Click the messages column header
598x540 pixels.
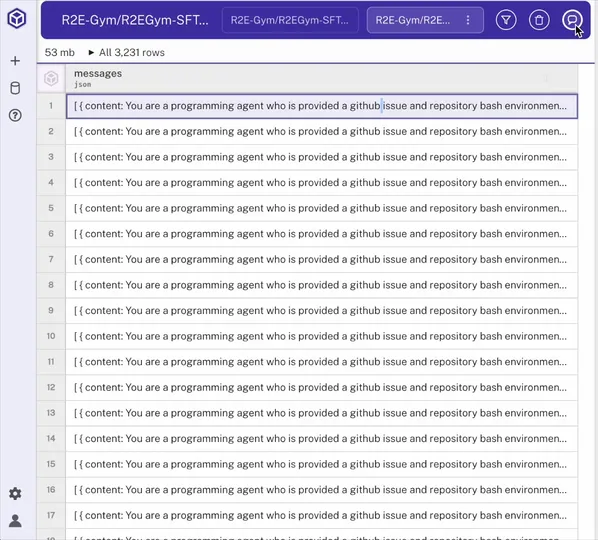[x=322, y=78]
